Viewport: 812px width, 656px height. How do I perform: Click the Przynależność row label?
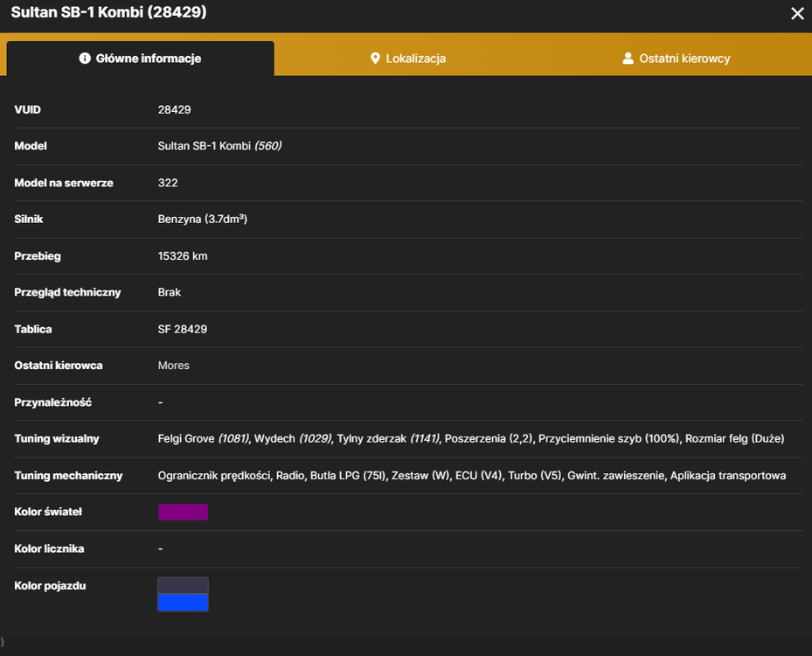tap(52, 402)
